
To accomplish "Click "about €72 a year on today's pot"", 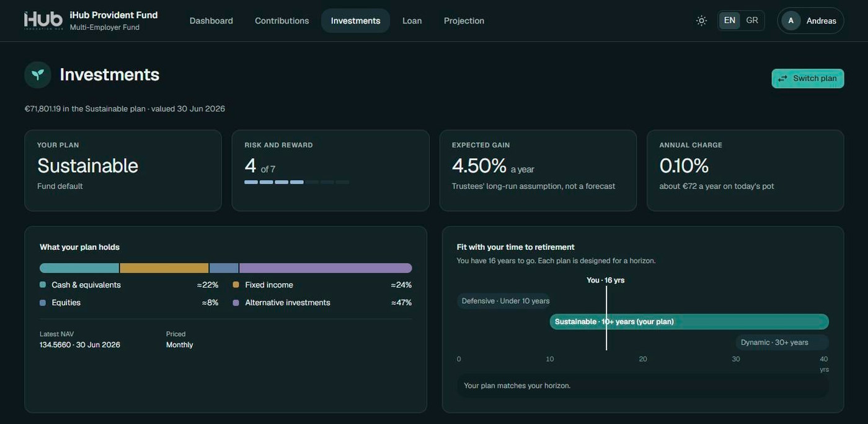I will point(717,186).
